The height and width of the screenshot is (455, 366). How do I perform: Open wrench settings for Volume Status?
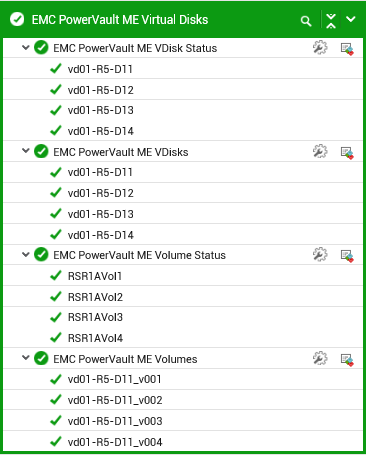tap(320, 255)
